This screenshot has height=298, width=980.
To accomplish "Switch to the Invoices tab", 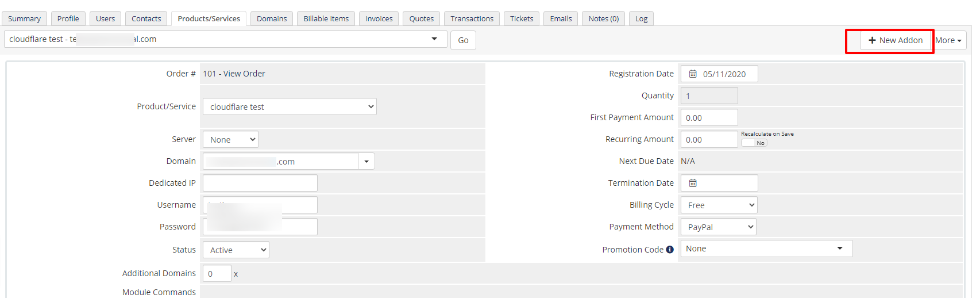I will click(379, 19).
